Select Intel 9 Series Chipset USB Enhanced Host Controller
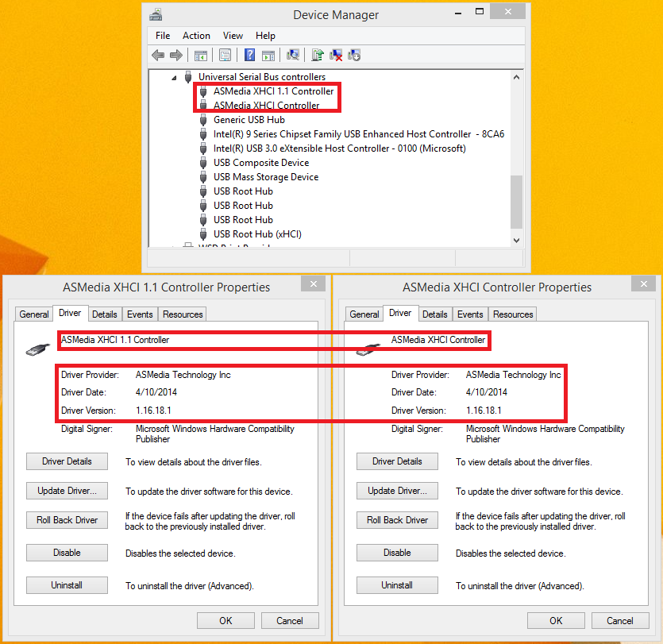Viewport: 663px width, 644px height. [x=359, y=134]
